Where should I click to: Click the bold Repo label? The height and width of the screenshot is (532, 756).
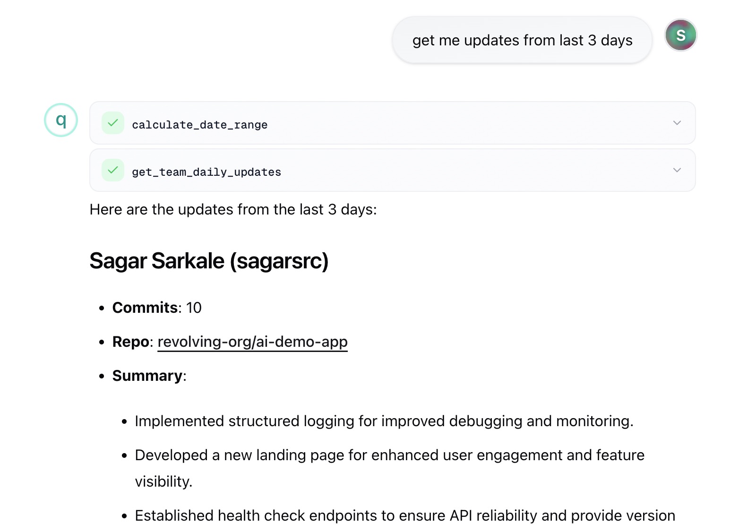point(130,342)
